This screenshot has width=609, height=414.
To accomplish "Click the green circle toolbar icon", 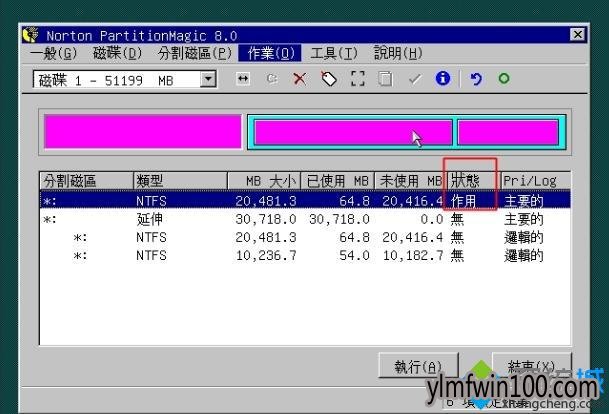I will point(504,79).
